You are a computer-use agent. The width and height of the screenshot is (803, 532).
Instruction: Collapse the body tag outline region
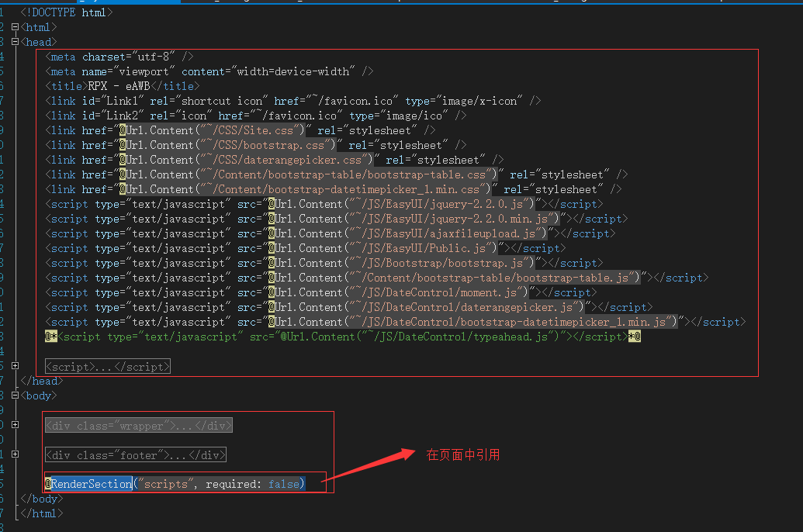tap(15, 396)
